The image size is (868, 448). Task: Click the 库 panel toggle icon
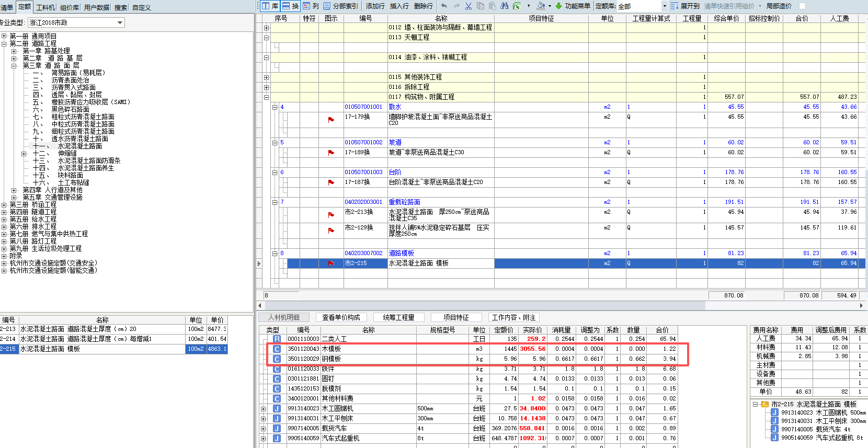tap(265, 6)
